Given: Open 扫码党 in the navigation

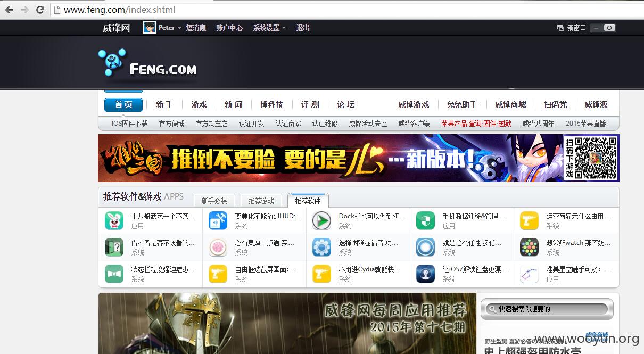Looking at the screenshot, I should click(x=555, y=104).
